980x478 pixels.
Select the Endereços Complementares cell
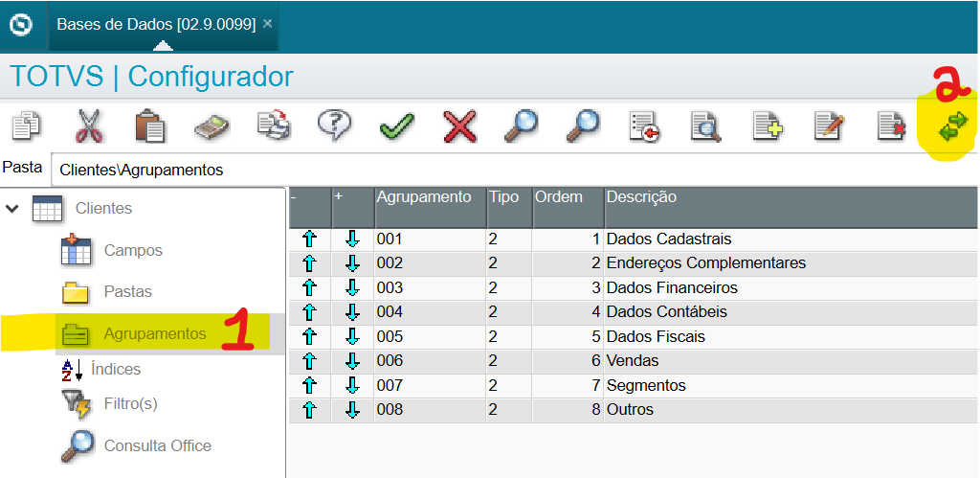tap(791, 263)
